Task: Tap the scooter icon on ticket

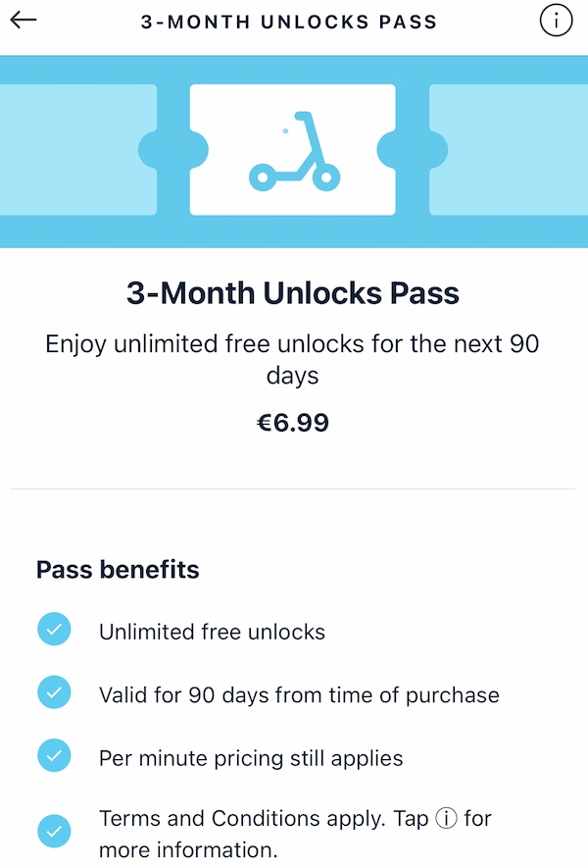Action: click(x=294, y=151)
